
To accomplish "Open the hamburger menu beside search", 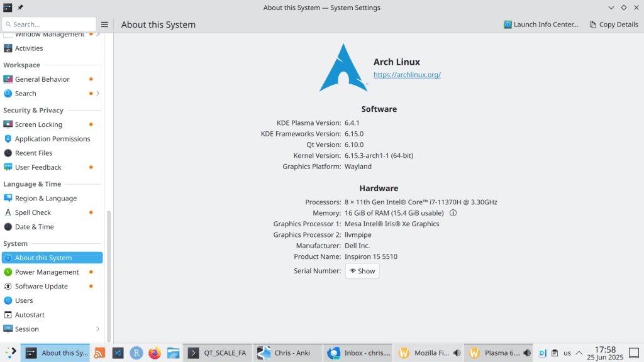I will point(104,25).
